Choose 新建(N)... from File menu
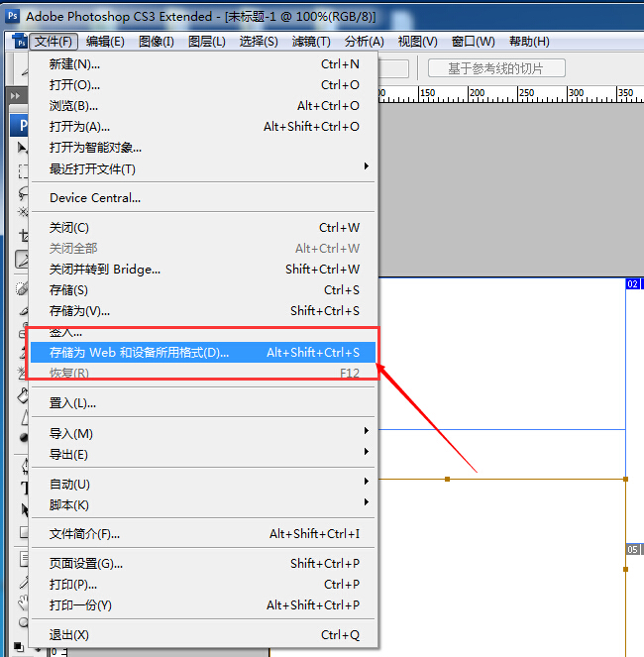This screenshot has height=657, width=644. click(x=204, y=64)
